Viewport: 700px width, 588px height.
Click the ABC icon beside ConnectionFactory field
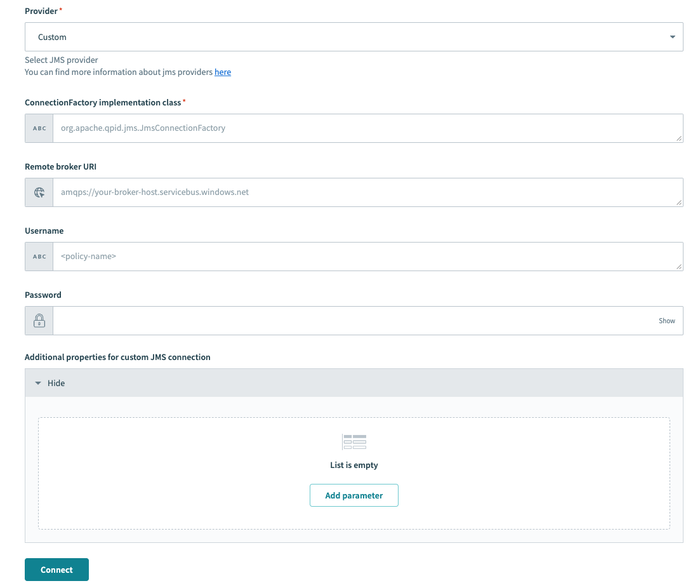click(x=38, y=128)
